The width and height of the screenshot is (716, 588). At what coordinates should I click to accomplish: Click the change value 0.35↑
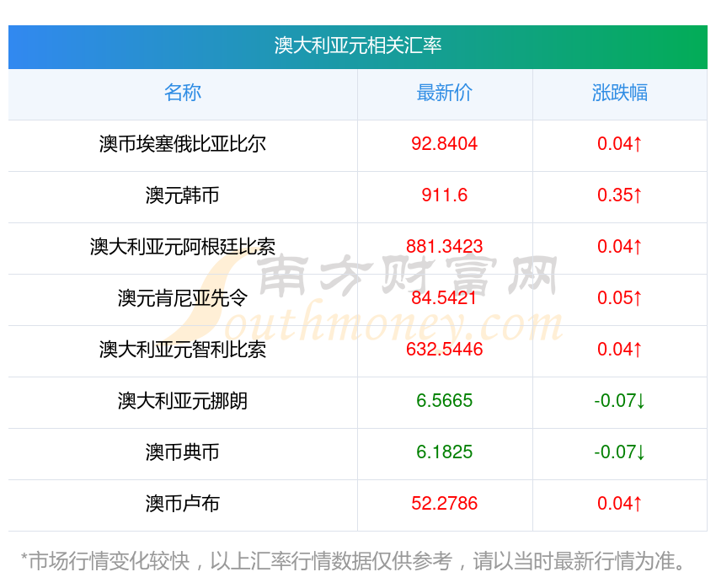(620, 195)
